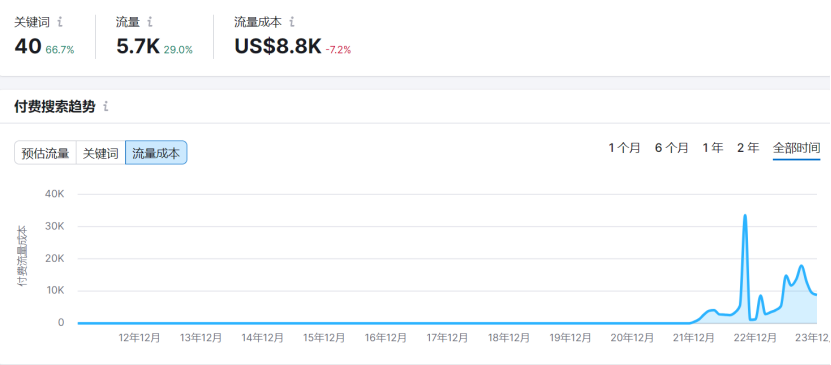
Task: Select the 1个月 time range
Action: pos(624,148)
